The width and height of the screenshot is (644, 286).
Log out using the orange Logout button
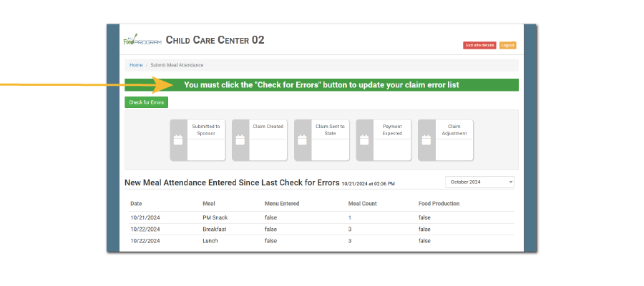point(507,45)
